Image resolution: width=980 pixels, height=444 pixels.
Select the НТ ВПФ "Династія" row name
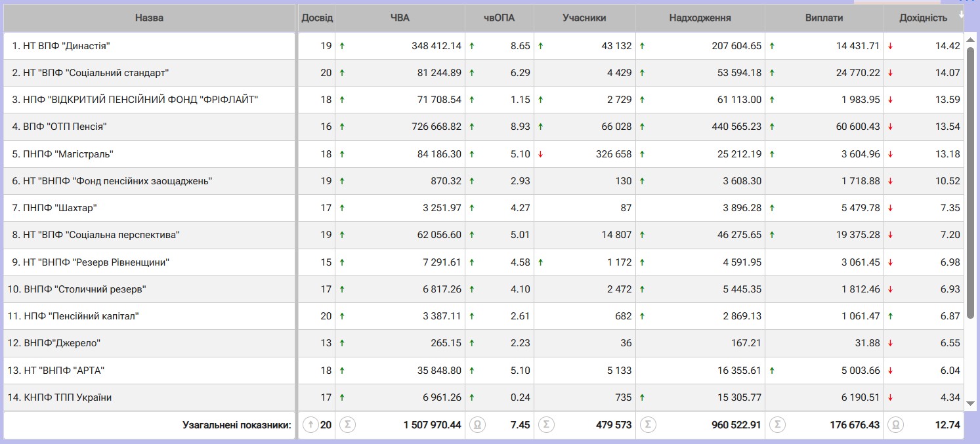coord(66,46)
